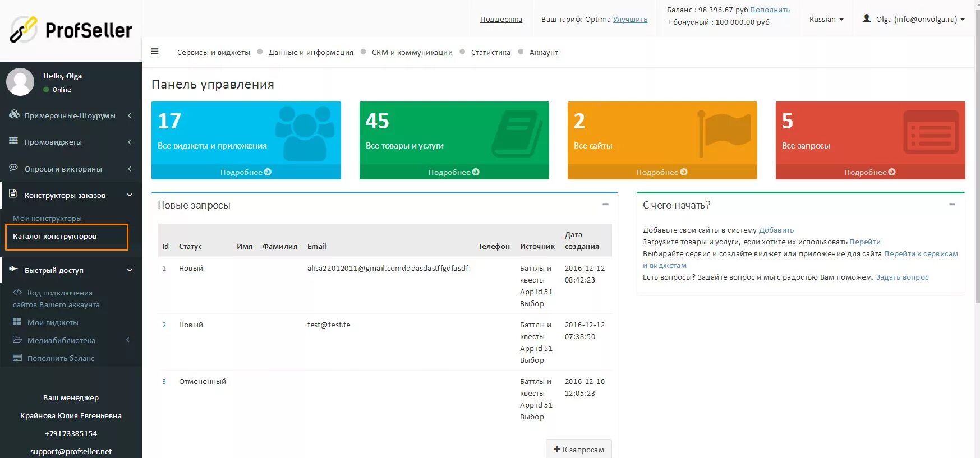980x458 pixels.
Task: Click the Быстрый доступ plane icon
Action: coord(13,269)
